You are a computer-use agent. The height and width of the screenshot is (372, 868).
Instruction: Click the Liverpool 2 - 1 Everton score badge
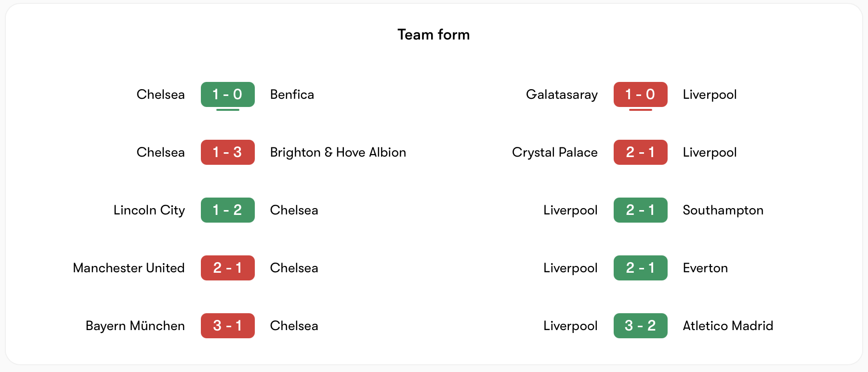(x=640, y=268)
